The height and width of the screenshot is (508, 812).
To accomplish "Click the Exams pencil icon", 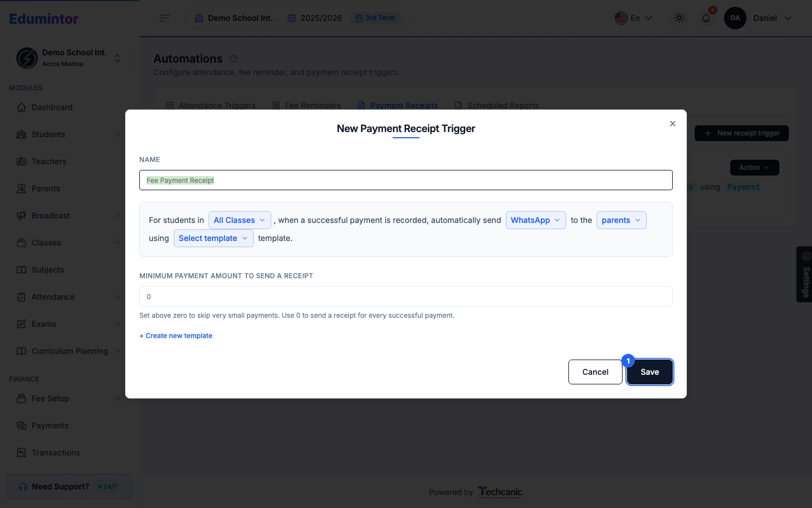I will [x=21, y=324].
